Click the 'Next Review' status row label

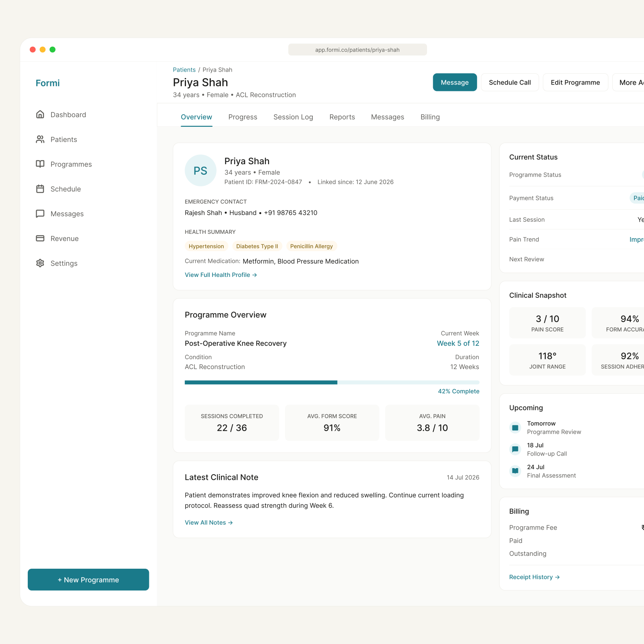[x=526, y=259]
